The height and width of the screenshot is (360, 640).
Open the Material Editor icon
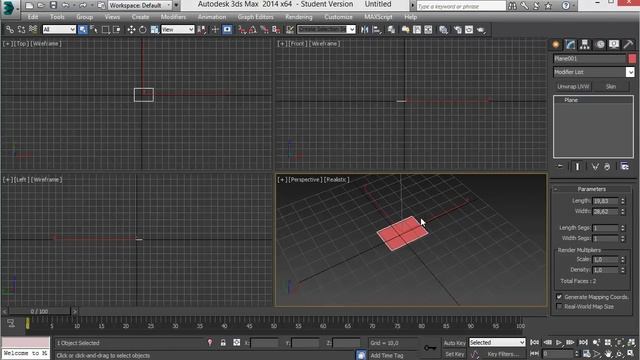click(x=443, y=29)
